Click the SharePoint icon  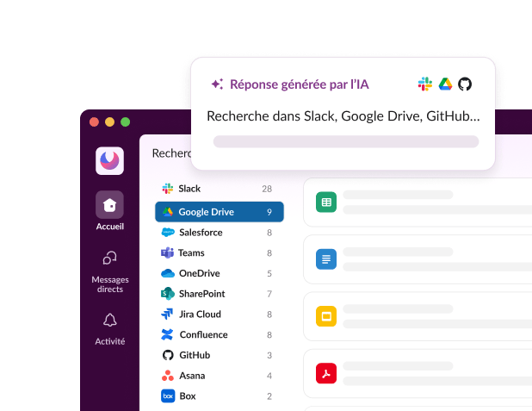point(168,294)
